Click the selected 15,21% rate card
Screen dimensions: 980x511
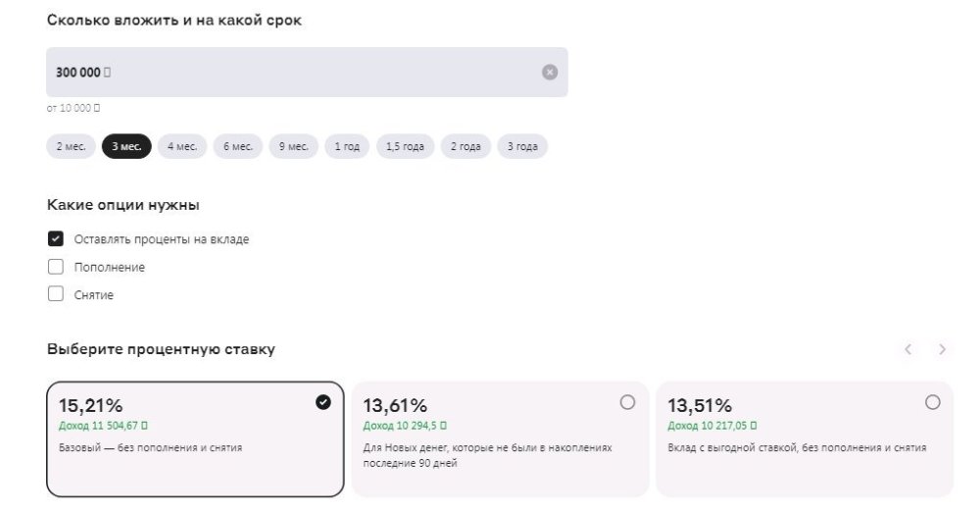pos(195,438)
